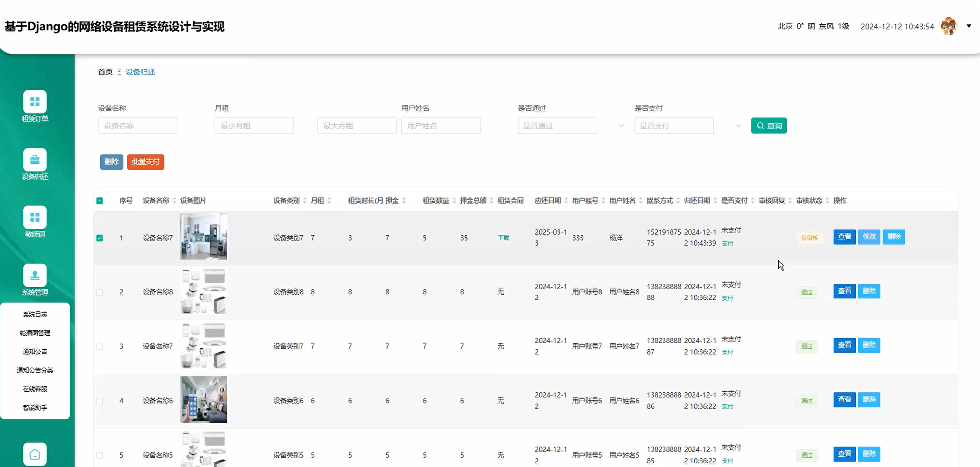The width and height of the screenshot is (980, 467).
Task: Click 通过 status tag in row 2
Action: pos(807,292)
